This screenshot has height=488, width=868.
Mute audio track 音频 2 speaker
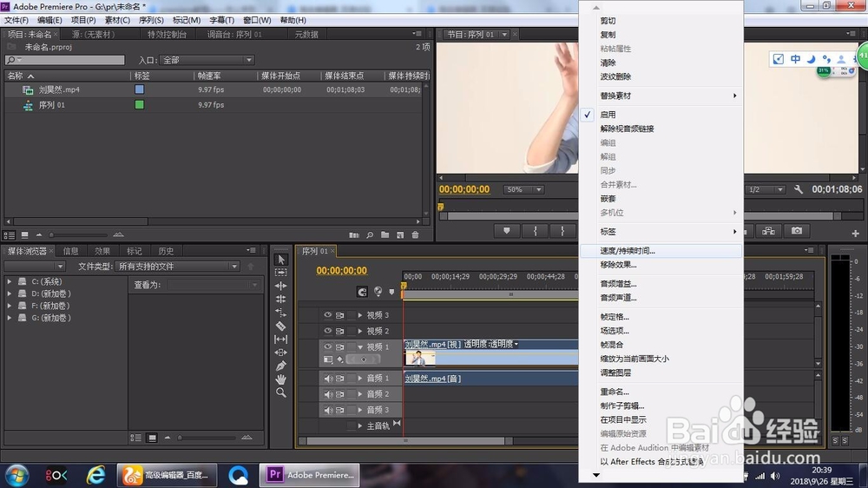(328, 394)
